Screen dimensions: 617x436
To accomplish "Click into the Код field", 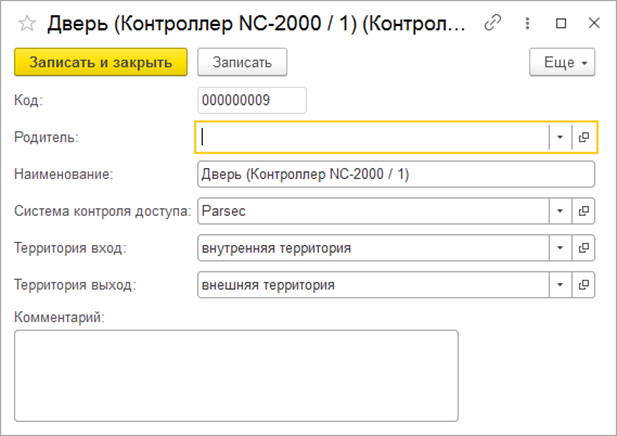I will (x=251, y=100).
